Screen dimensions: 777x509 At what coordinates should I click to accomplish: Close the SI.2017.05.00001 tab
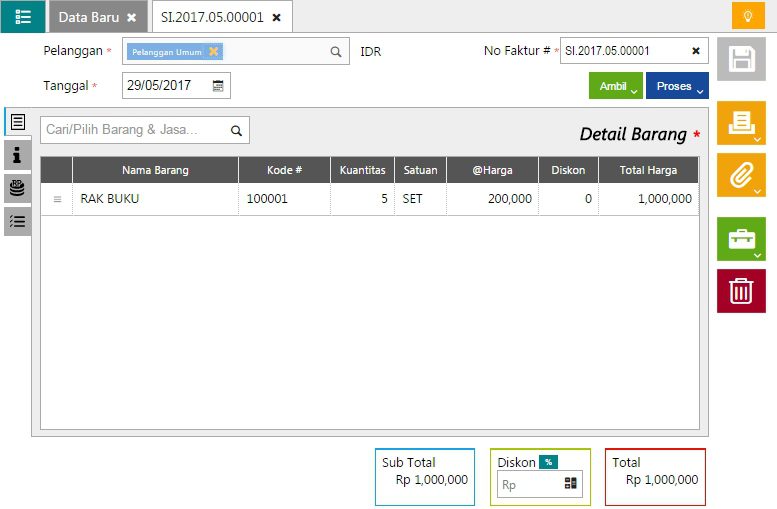276,18
